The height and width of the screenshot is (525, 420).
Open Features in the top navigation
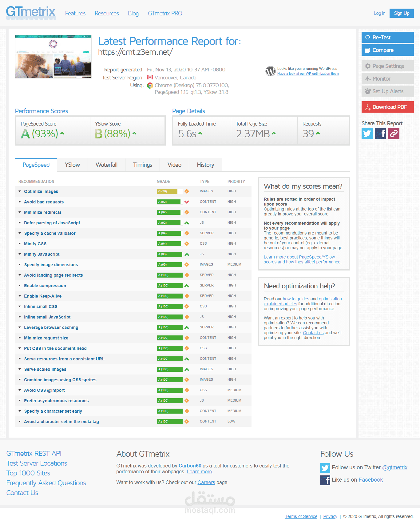coord(75,13)
